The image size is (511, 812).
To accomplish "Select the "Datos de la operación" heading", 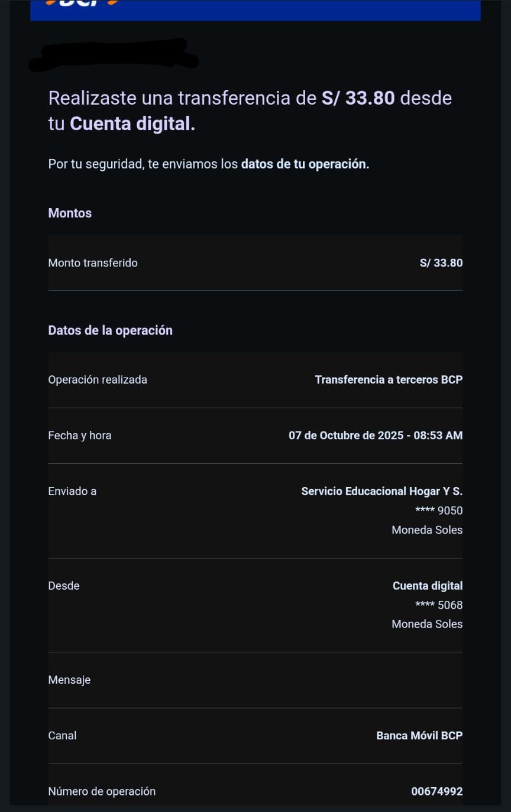I will [x=110, y=330].
